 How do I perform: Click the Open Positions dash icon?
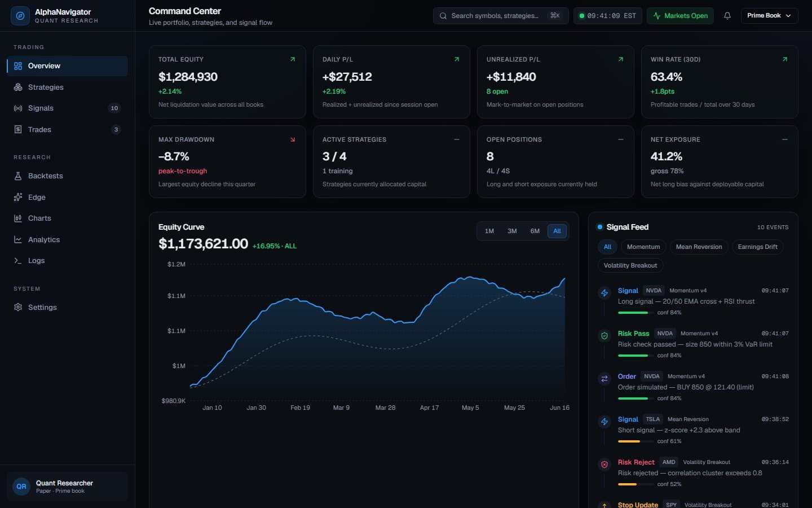click(621, 139)
